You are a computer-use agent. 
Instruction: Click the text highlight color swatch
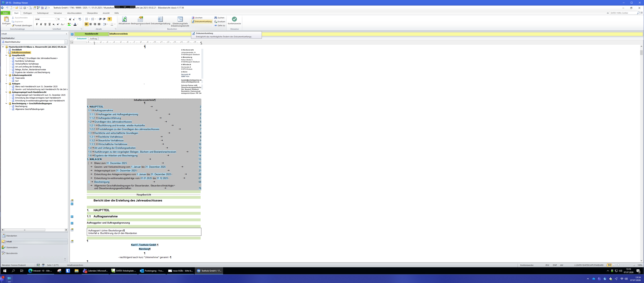pos(69,24)
